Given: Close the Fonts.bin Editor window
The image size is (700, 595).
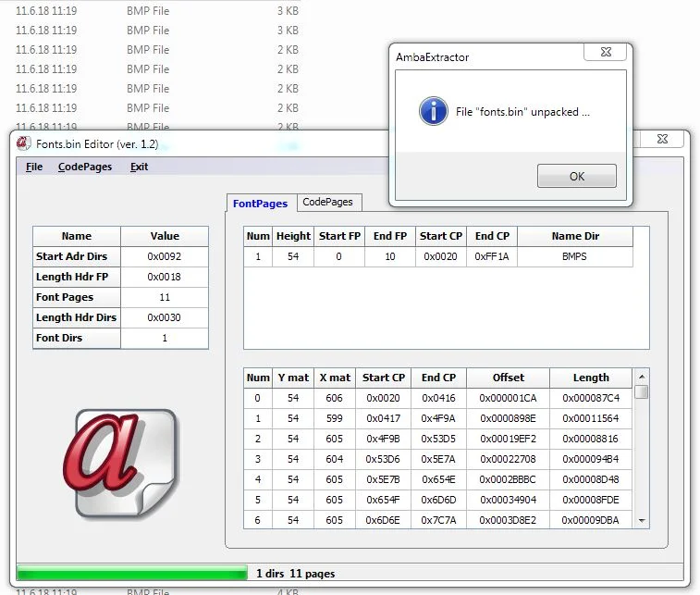Looking at the screenshot, I should click(x=662, y=139).
